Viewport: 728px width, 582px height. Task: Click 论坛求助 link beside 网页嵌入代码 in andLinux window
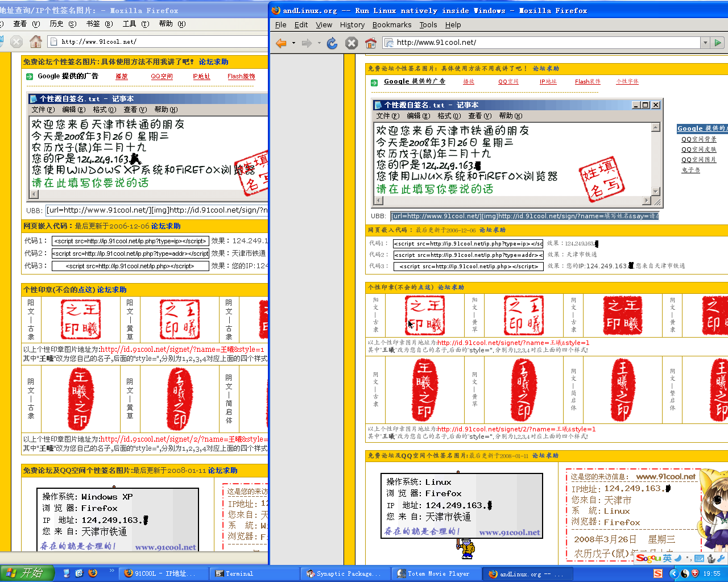click(493, 230)
